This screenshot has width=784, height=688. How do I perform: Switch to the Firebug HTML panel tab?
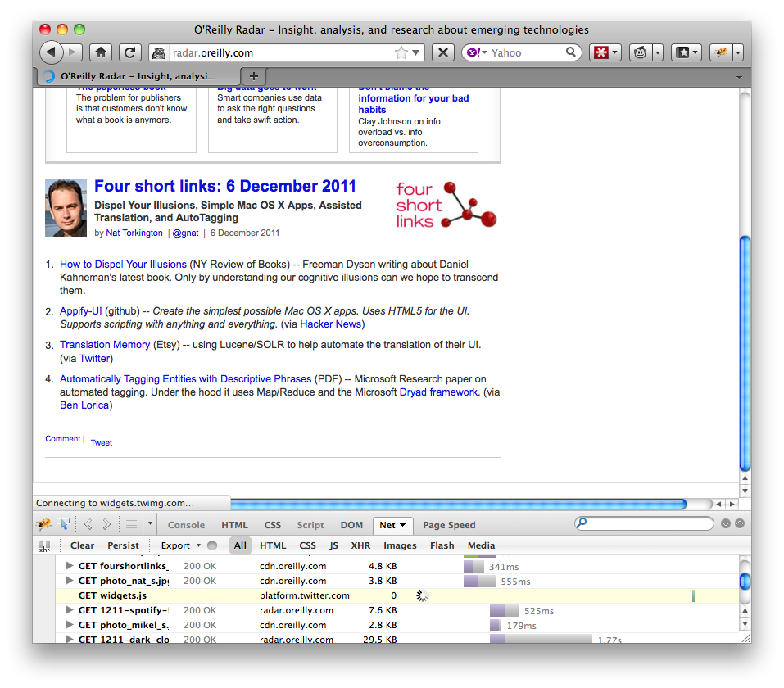pos(234,525)
